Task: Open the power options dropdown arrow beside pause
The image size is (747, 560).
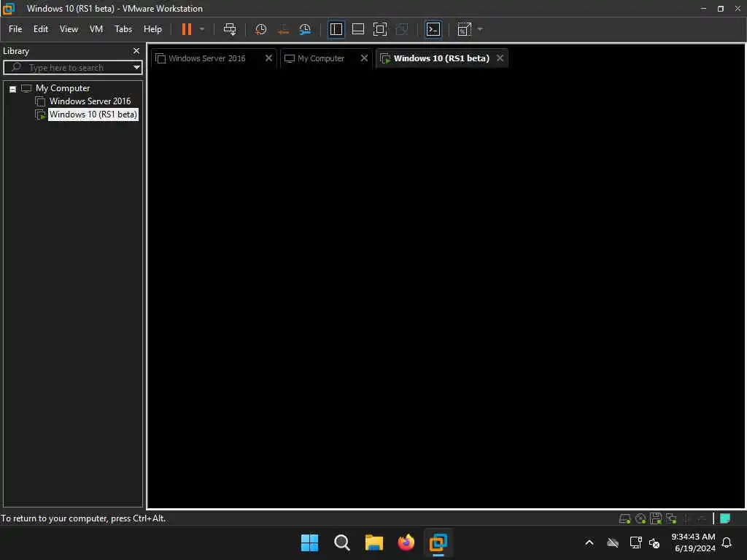Action: [202, 29]
